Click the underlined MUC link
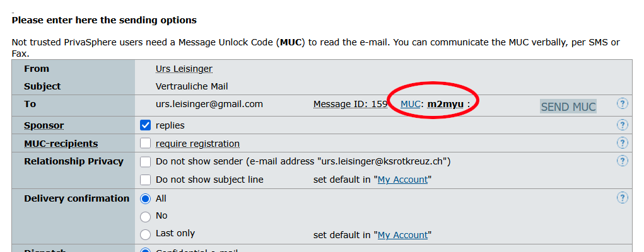Viewport: 644px width, 252px height. point(411,104)
